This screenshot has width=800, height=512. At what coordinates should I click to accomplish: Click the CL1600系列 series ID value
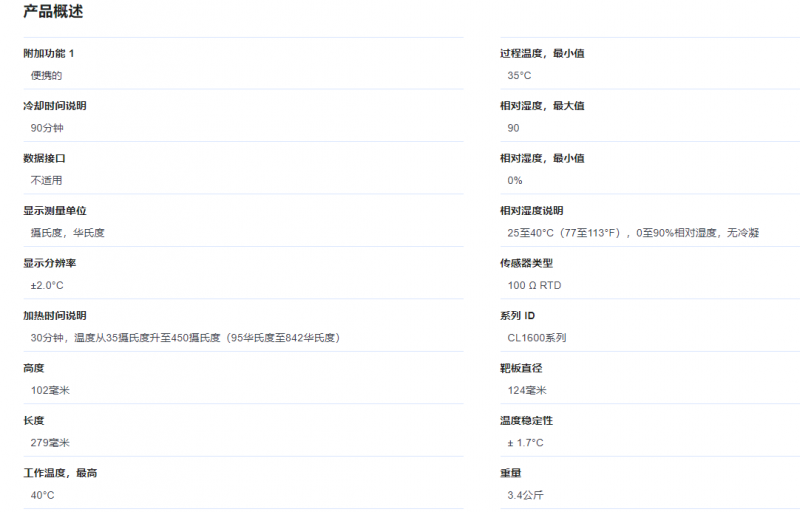[x=536, y=338]
